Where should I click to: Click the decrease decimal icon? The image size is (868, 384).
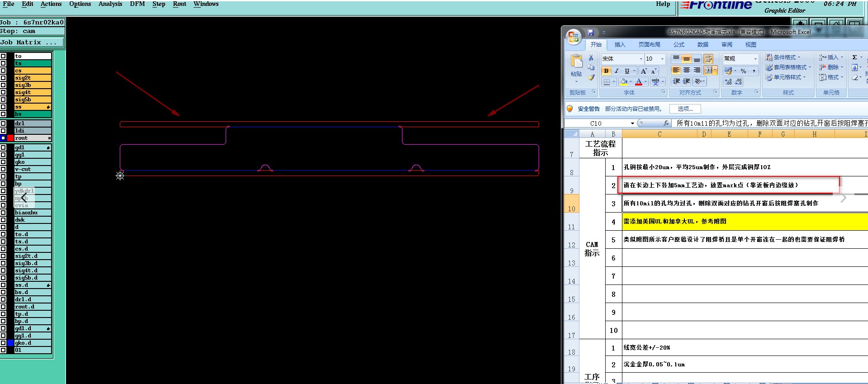738,82
